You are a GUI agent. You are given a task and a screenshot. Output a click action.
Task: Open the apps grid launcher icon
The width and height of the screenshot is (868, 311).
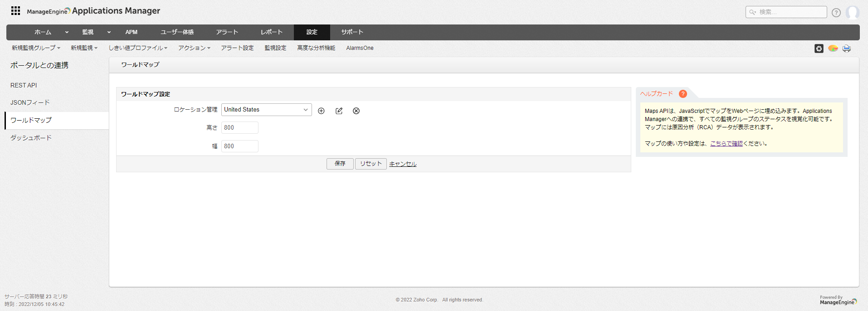coord(15,11)
